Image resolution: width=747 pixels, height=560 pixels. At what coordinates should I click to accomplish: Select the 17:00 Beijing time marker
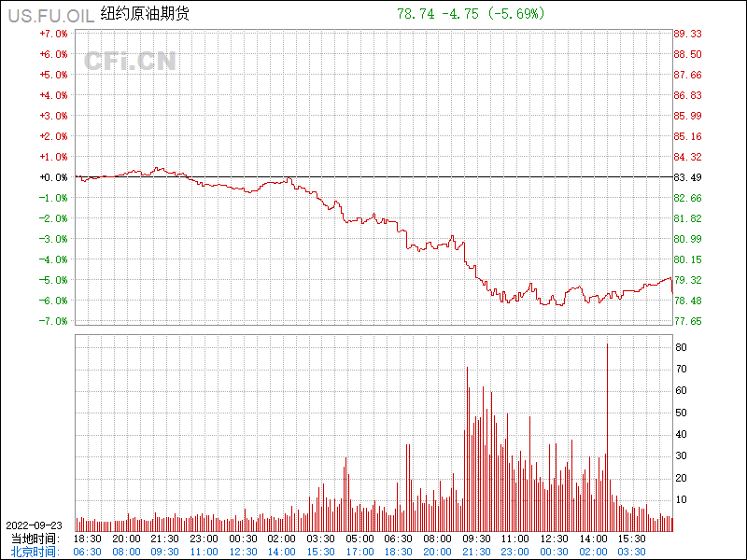359,552
